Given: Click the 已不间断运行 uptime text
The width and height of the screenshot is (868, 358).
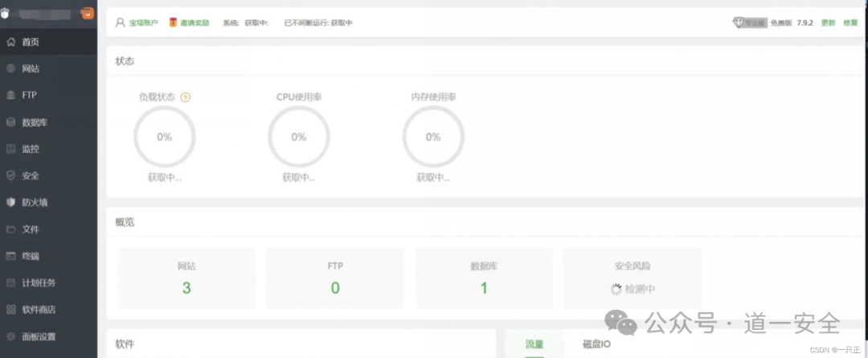Looking at the screenshot, I should click(x=318, y=23).
